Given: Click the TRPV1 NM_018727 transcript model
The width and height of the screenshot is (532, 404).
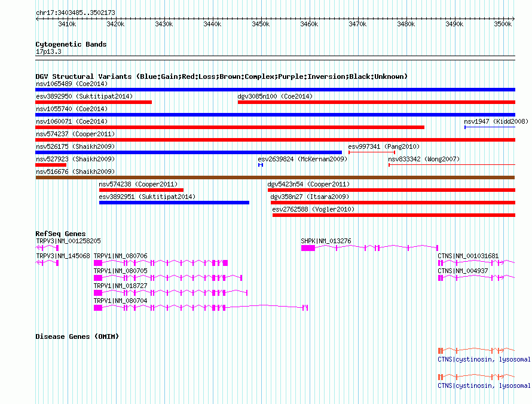Looking at the screenshot, I should point(171,293).
